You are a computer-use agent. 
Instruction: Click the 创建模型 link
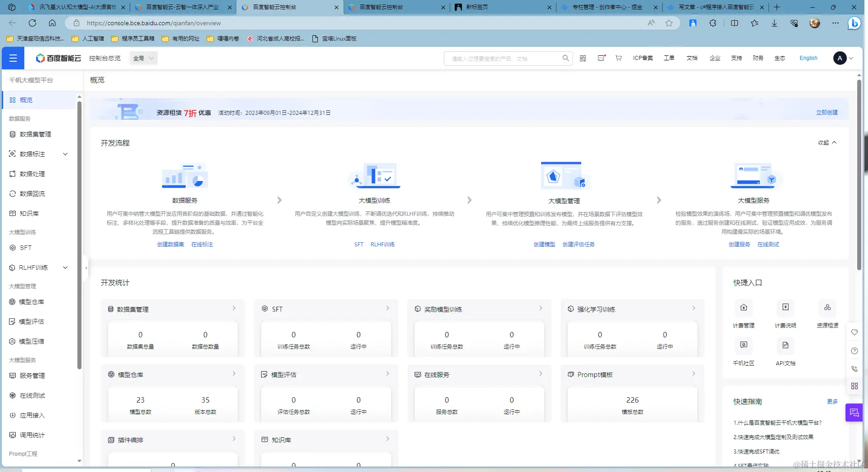[x=544, y=245]
